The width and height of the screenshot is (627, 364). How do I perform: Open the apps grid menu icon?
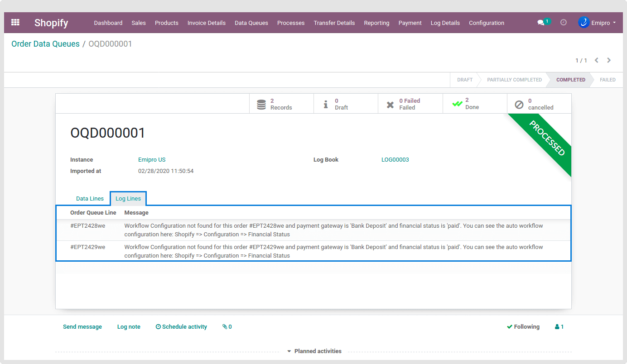click(15, 22)
